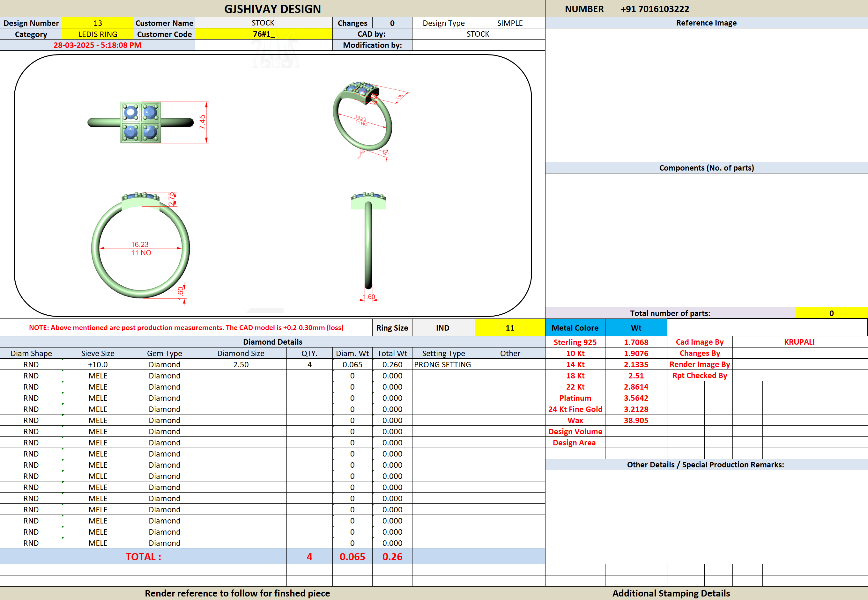Click the Design Volume label
Viewport: 868px width, 600px height.
pyautogui.click(x=575, y=432)
